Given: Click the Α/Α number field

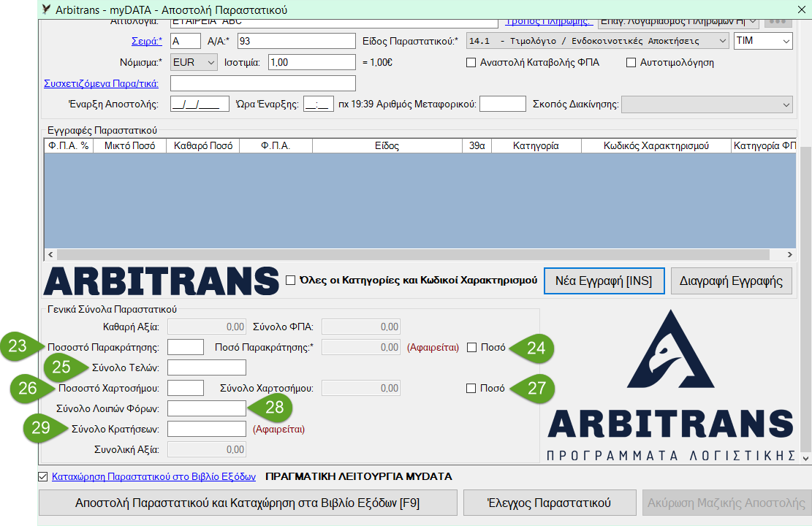Looking at the screenshot, I should pyautogui.click(x=297, y=41).
